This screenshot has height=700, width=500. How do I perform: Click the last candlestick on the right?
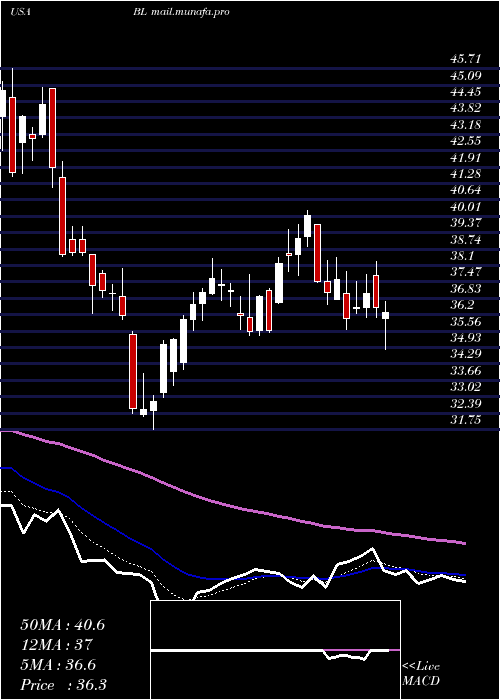[x=386, y=315]
